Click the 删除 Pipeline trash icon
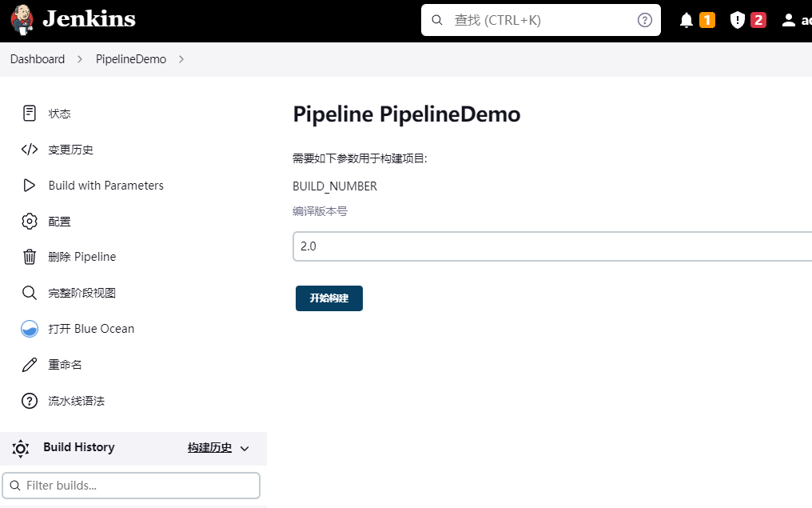The width and height of the screenshot is (812, 508). click(29, 256)
